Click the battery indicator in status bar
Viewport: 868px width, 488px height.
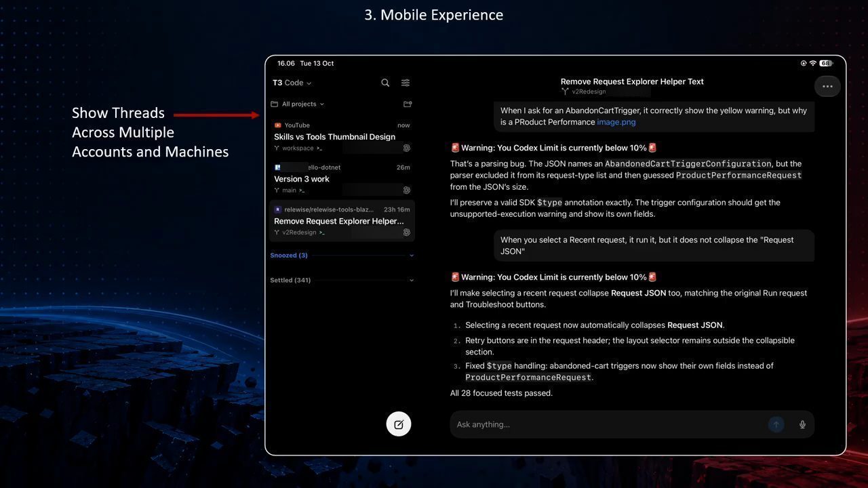(825, 63)
